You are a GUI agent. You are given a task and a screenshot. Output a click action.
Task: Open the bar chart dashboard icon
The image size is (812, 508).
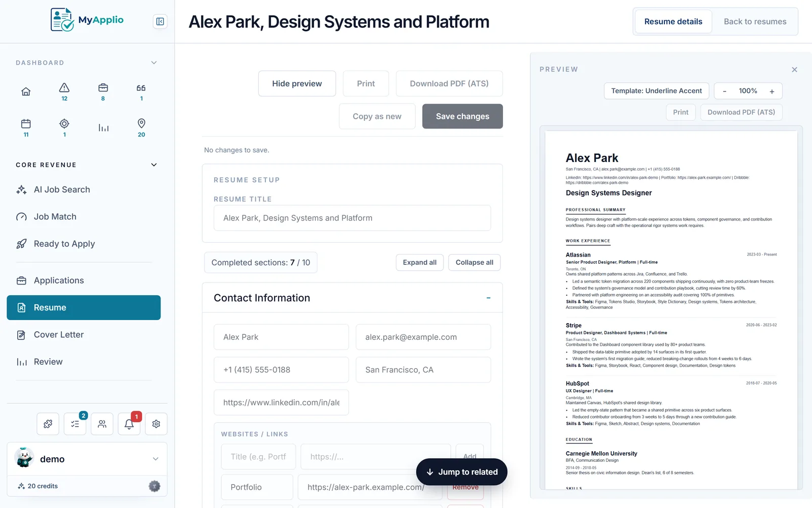tap(103, 128)
